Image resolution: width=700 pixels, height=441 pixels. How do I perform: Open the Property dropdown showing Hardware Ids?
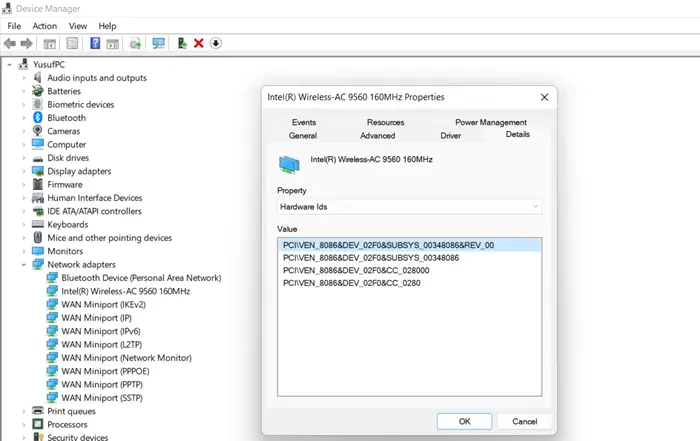click(x=409, y=207)
